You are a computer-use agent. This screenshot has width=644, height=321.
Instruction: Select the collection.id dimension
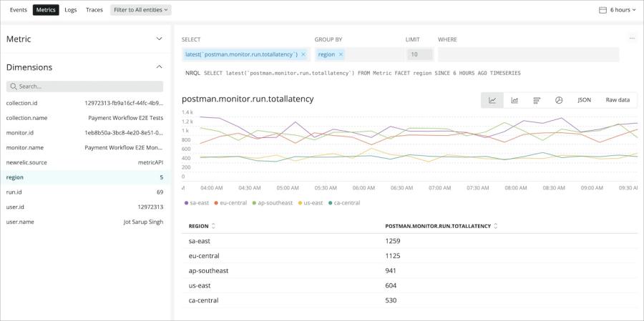click(84, 103)
